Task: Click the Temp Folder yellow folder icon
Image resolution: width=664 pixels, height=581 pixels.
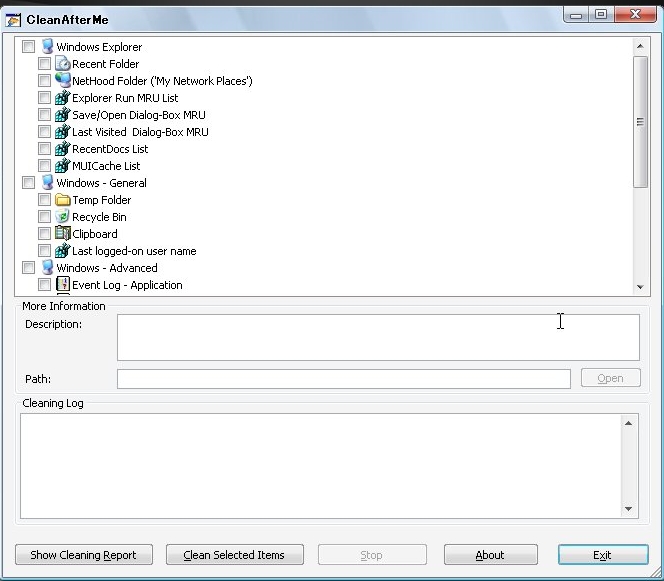Action: (x=63, y=200)
